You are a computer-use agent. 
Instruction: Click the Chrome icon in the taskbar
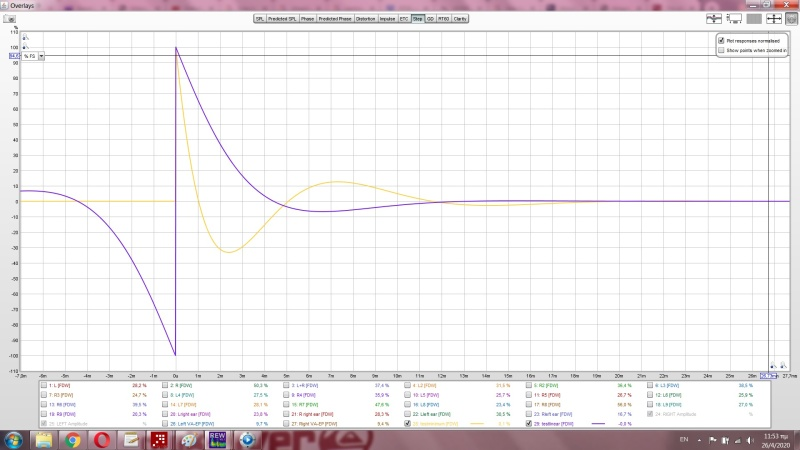point(73,439)
